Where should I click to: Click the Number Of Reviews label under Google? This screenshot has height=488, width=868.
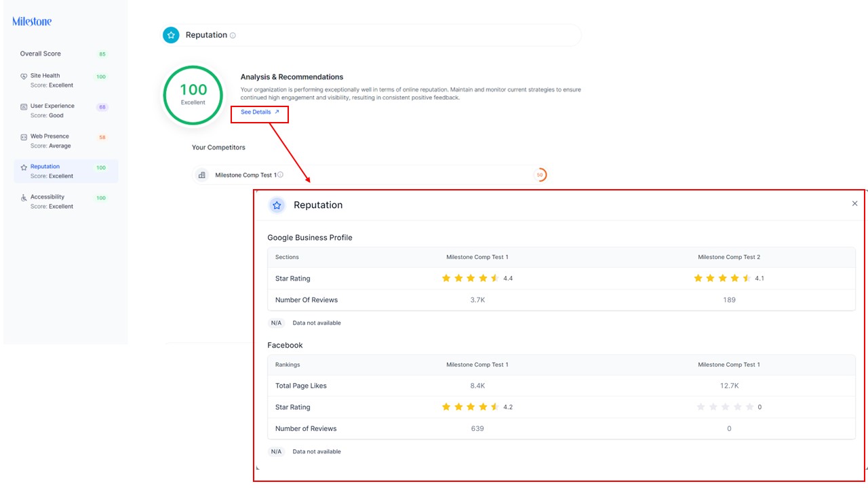coord(307,300)
